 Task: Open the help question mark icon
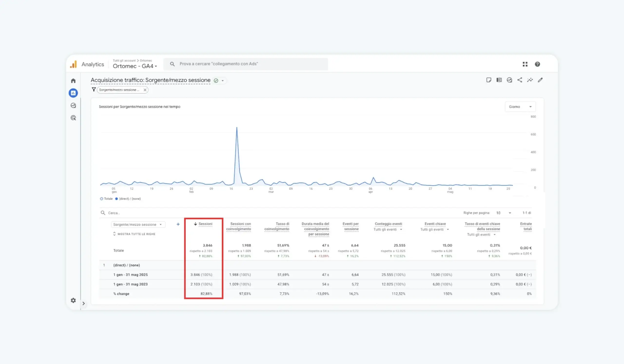(537, 64)
